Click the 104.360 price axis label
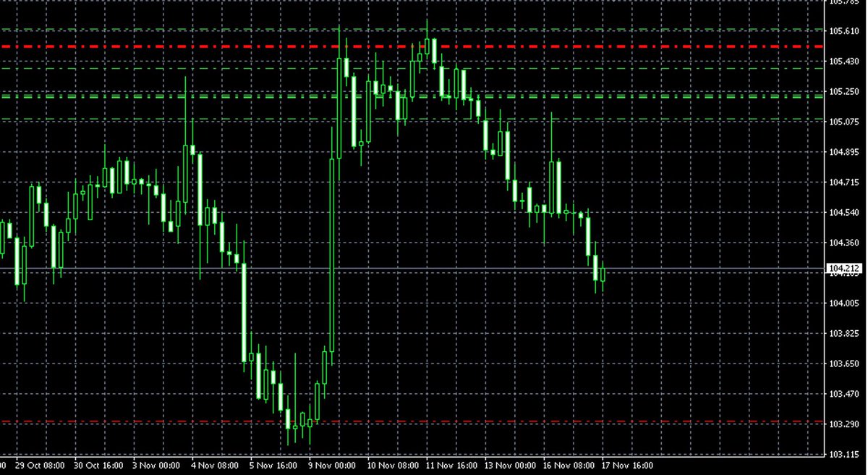The width and height of the screenshot is (868, 475). 844,243
